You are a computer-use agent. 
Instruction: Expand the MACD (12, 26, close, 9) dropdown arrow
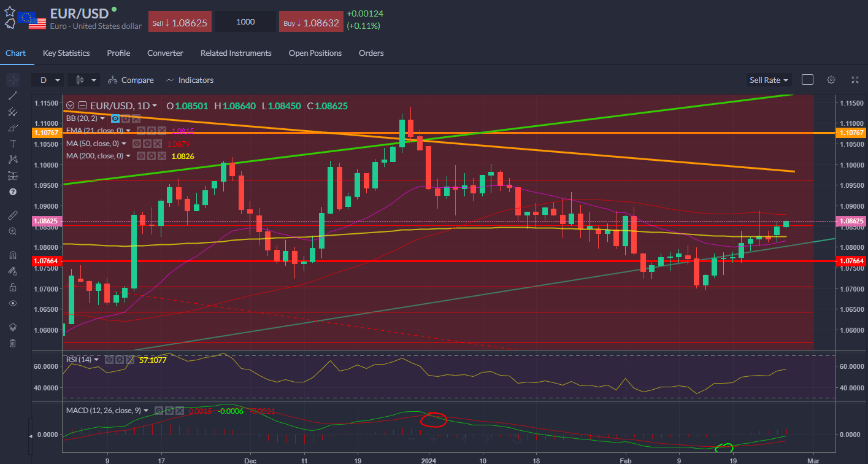(x=146, y=411)
